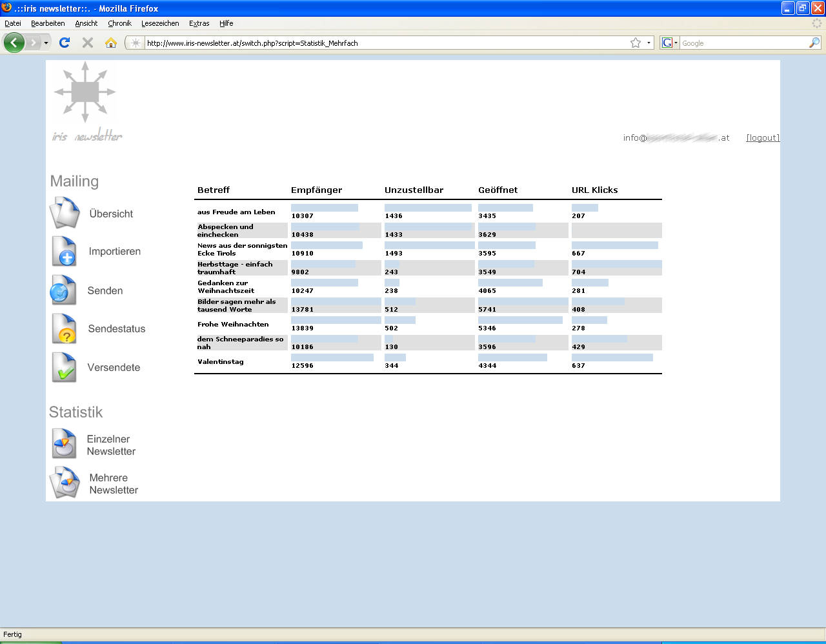The width and height of the screenshot is (826, 644).
Task: Open the Sendestatus question mark icon
Action: click(65, 329)
